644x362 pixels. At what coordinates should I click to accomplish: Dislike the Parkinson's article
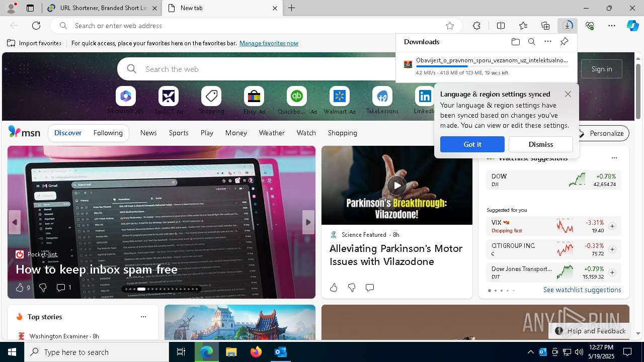352,288
